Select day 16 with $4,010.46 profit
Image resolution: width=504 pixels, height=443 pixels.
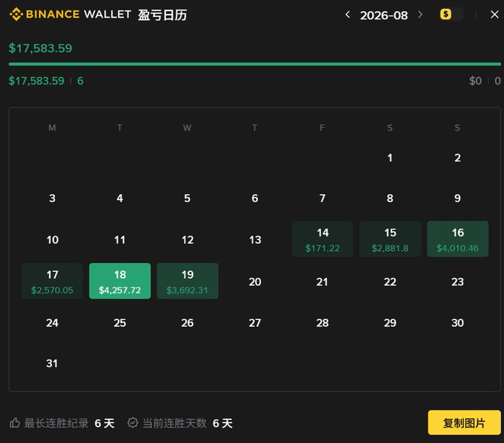458,239
